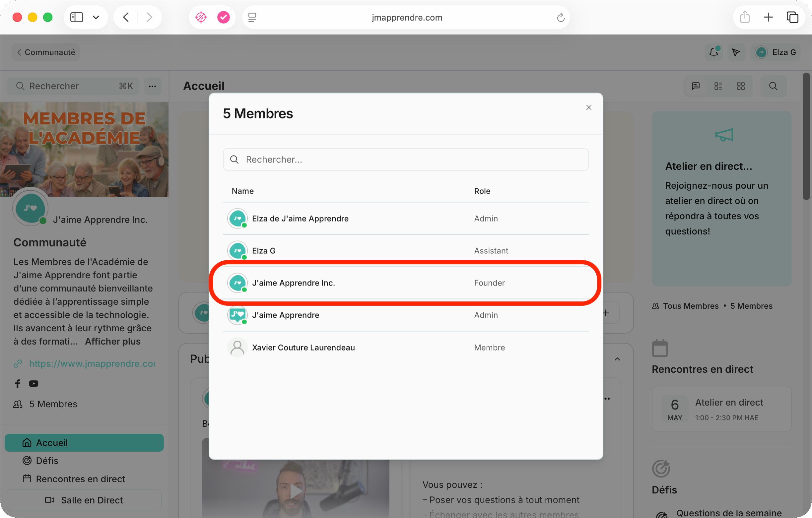Click the Founder role cell
The width and height of the screenshot is (812, 518).
tap(489, 283)
